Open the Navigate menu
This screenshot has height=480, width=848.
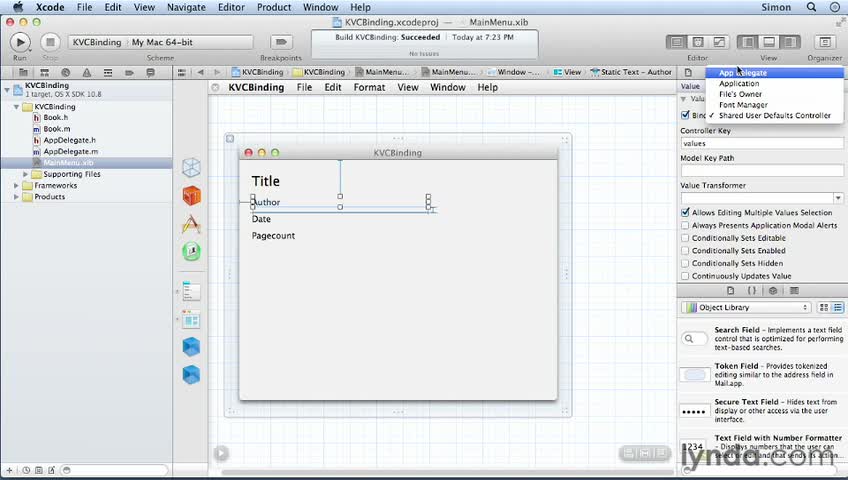(x=186, y=7)
